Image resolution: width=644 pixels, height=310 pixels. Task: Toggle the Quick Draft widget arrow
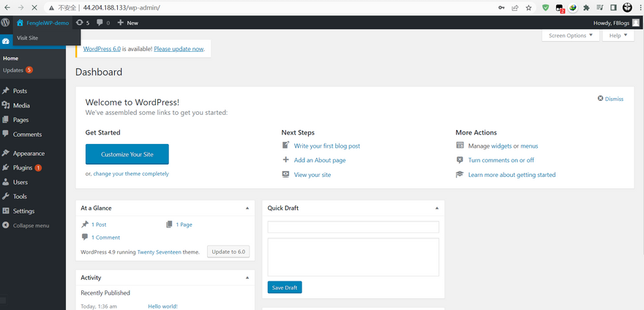click(435, 208)
